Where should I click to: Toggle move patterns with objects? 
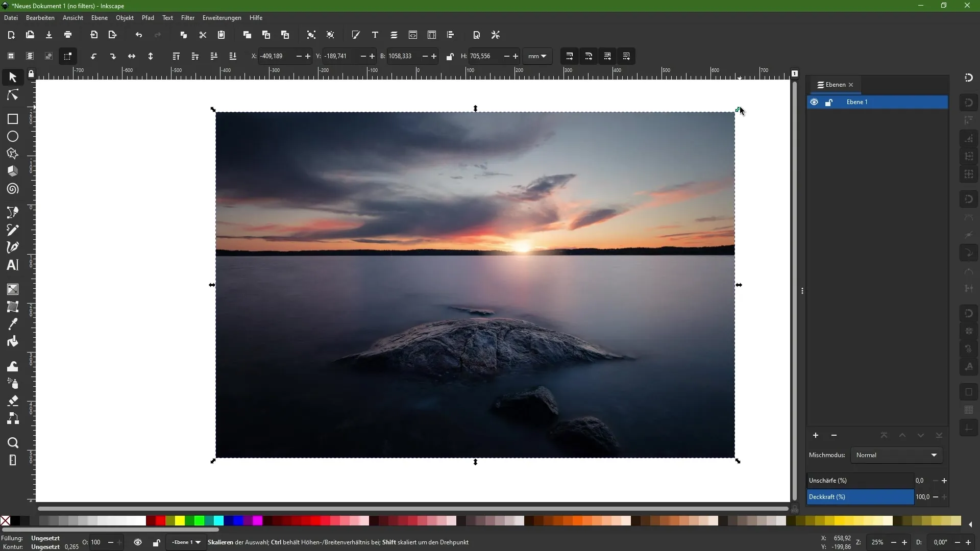point(626,56)
